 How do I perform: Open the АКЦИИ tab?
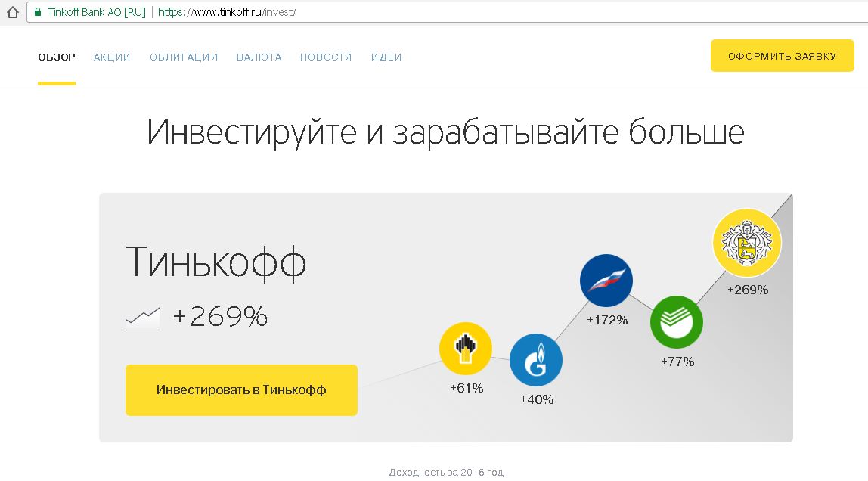click(x=112, y=57)
